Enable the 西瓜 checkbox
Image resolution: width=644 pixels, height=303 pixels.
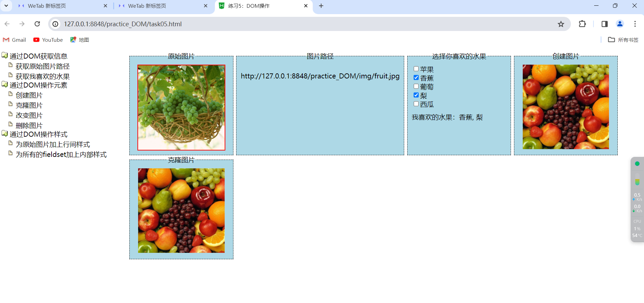(416, 104)
